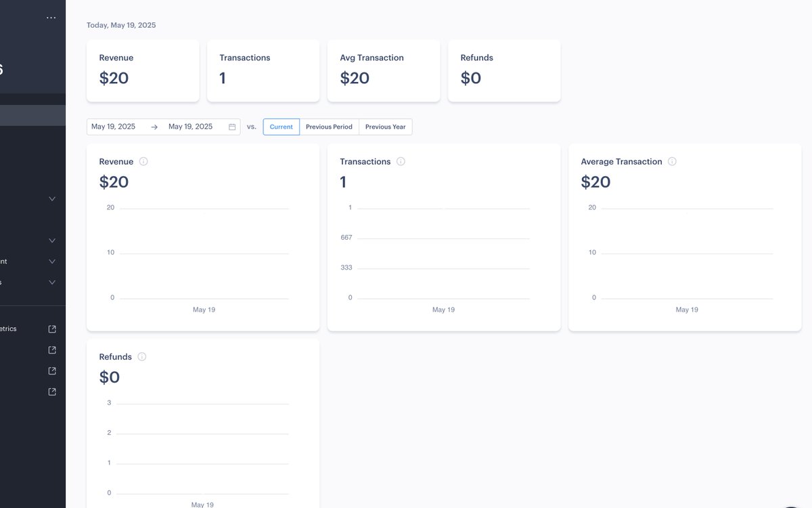Open the calendar icon in the date range field
Viewport: 812px width, 508px height.
(x=232, y=127)
